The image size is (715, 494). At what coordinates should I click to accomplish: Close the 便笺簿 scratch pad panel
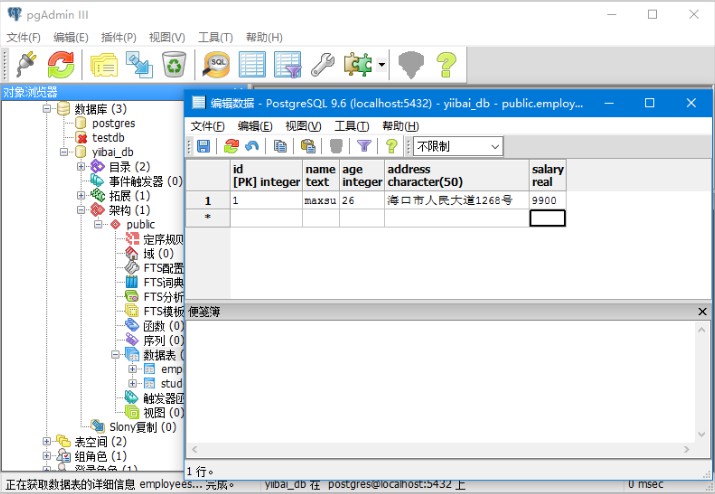[x=702, y=312]
